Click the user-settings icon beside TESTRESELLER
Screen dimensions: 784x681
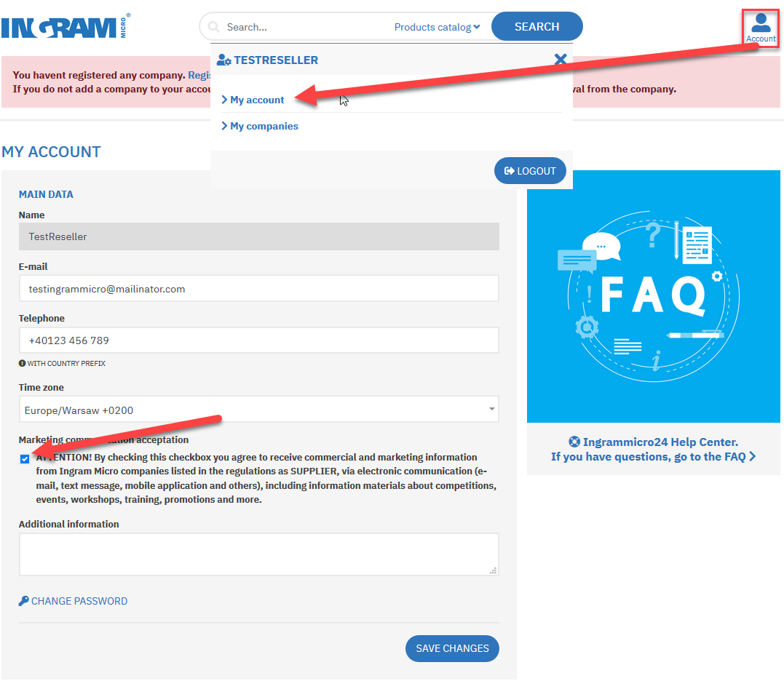tap(223, 60)
